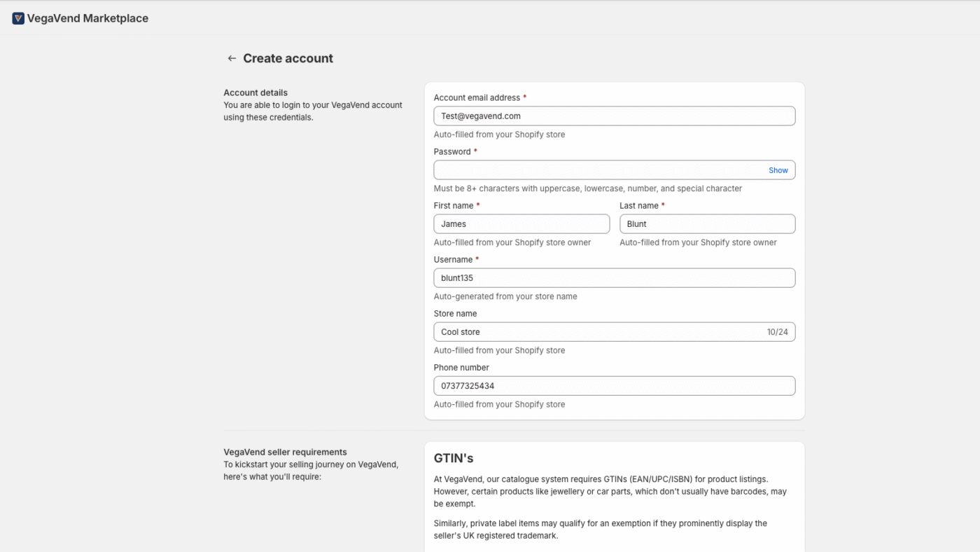The width and height of the screenshot is (980, 552).
Task: Click the Username field showing blunt135
Action: [614, 278]
